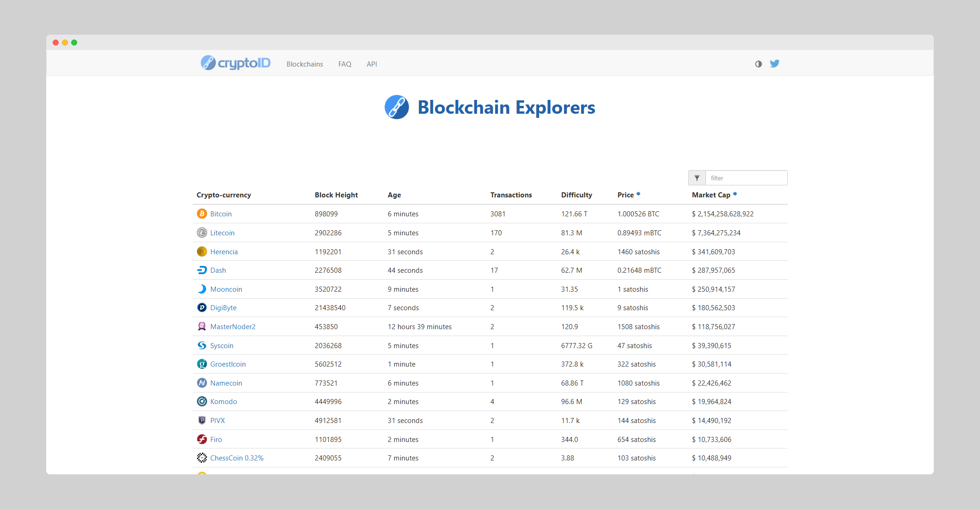This screenshot has height=509, width=980.
Task: Click the Namecoin icon
Action: (x=202, y=383)
